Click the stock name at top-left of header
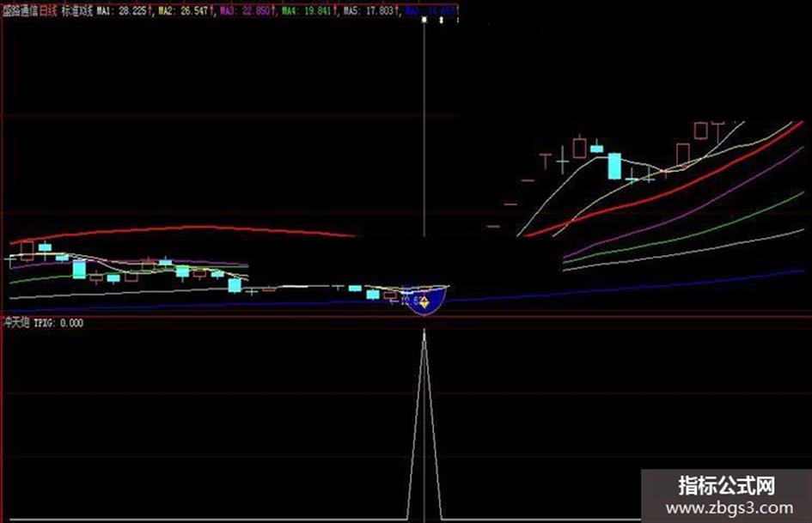This screenshot has height=523, width=812. point(20,11)
